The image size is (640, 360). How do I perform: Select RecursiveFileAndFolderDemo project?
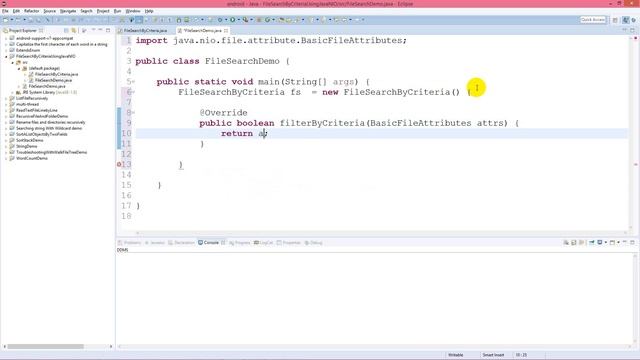click(x=42, y=116)
